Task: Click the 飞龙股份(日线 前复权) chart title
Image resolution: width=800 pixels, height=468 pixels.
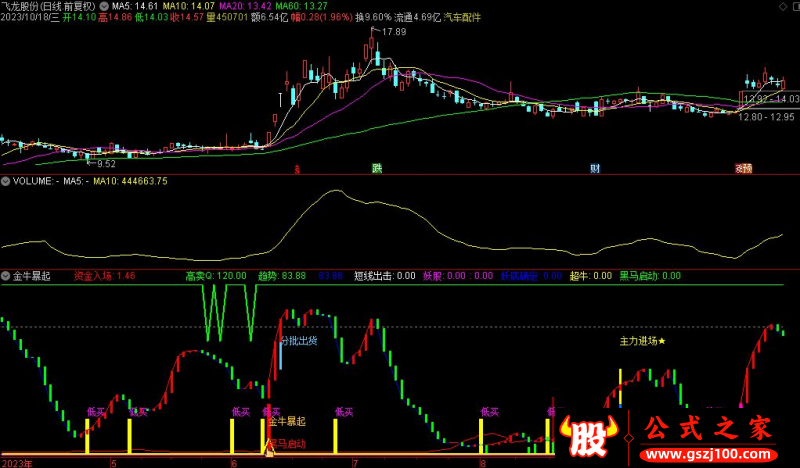Action: [x=48, y=7]
